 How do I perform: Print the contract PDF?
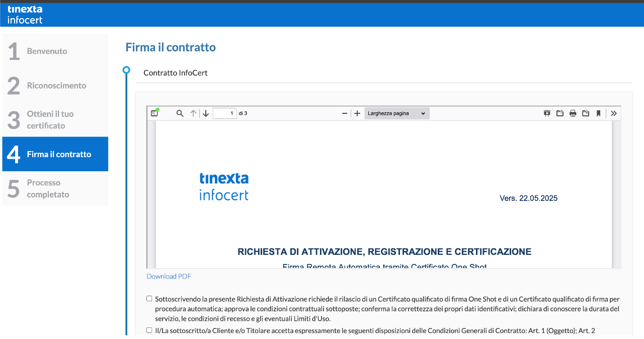pos(573,113)
